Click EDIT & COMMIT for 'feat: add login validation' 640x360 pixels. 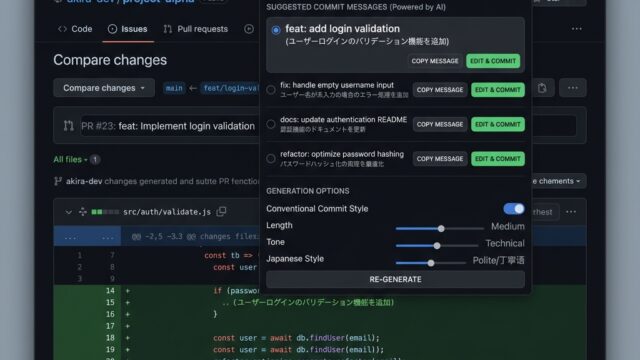click(493, 61)
